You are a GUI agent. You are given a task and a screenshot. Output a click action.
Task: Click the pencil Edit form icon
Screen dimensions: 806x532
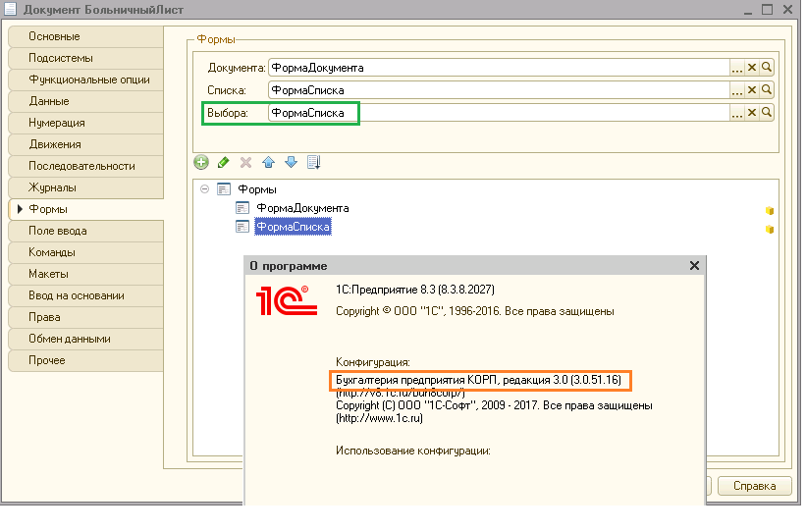pos(223,162)
